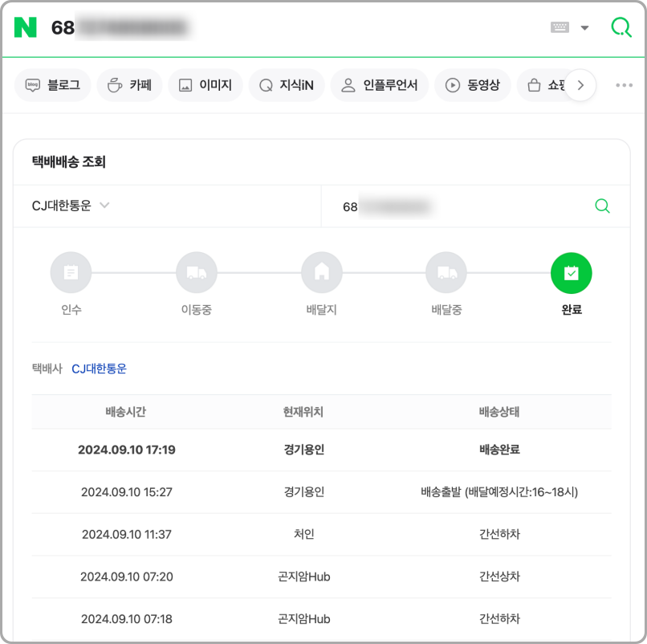Show more tabs with the right chevron
This screenshot has width=647, height=644.
point(580,85)
